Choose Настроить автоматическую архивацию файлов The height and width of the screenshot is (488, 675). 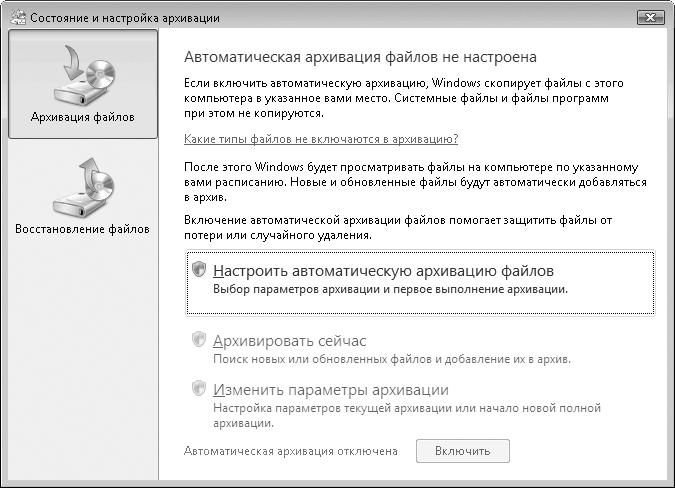coord(383,270)
